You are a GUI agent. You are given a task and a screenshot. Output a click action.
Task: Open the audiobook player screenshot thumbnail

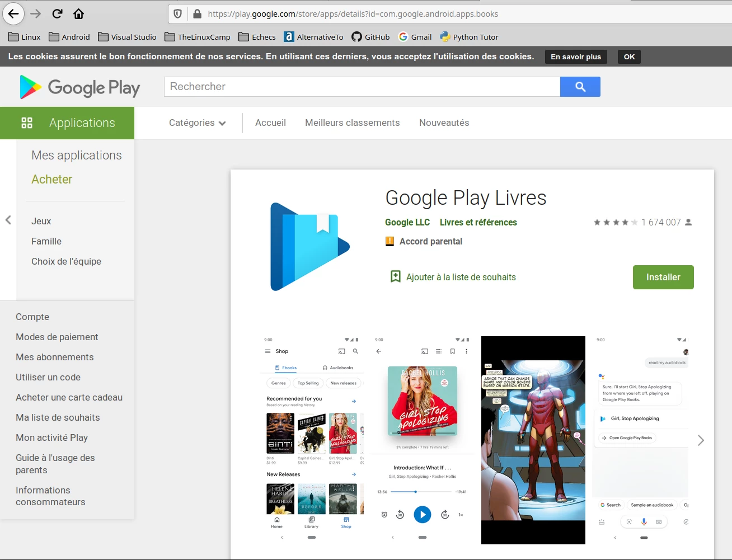(x=423, y=440)
